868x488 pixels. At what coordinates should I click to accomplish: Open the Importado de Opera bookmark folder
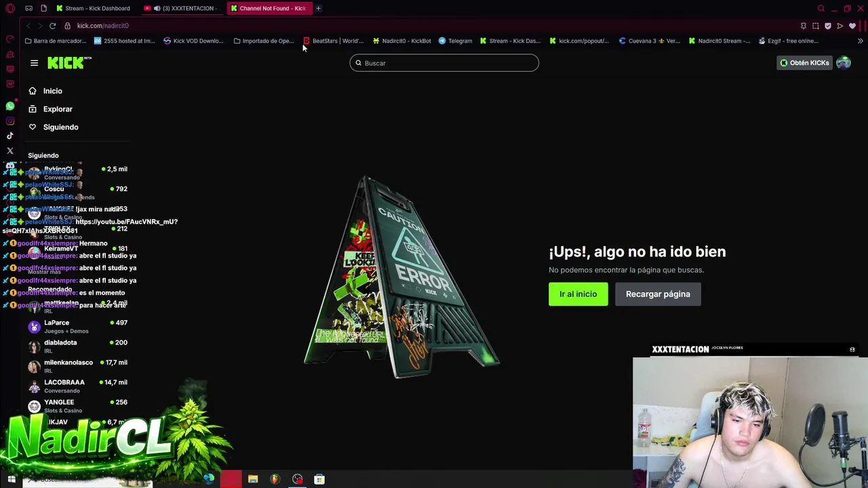264,41
